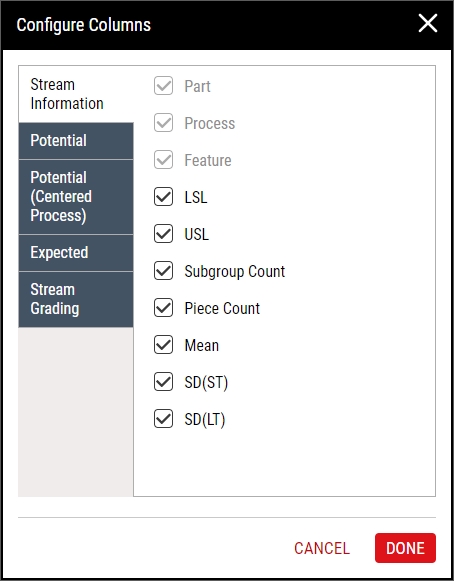This screenshot has height=581, width=454.
Task: Click the red Done button
Action: 405,548
